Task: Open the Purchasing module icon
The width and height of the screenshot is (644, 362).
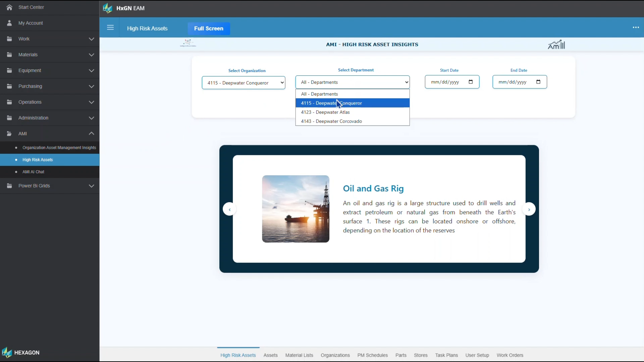Action: [x=9, y=86]
